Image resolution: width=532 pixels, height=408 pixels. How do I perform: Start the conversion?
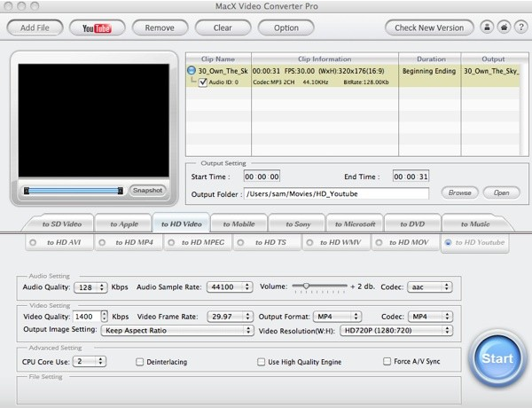(x=497, y=358)
